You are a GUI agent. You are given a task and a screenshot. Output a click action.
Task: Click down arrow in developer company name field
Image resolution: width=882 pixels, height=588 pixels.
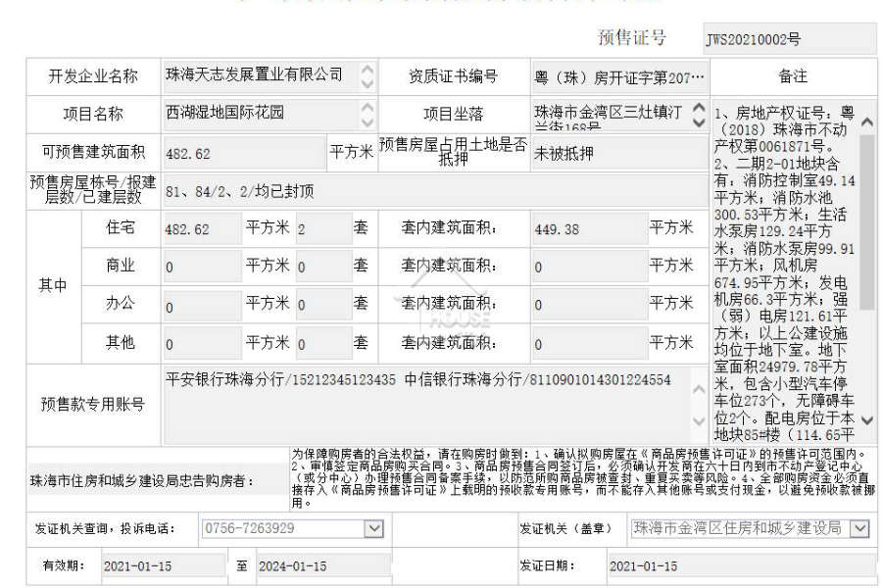(x=367, y=84)
